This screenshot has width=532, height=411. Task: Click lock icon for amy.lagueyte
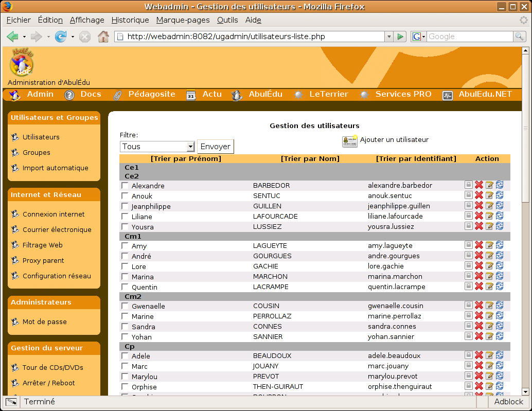tap(469, 245)
